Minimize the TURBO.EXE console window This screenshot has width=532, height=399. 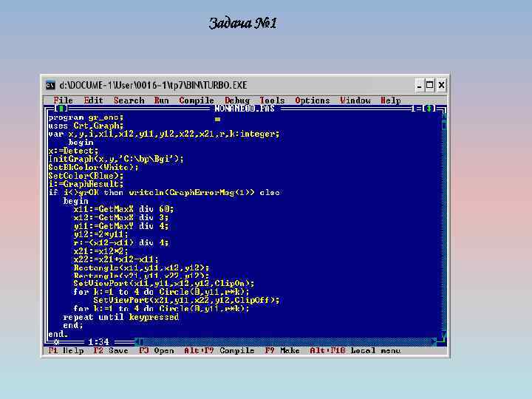[420, 85]
